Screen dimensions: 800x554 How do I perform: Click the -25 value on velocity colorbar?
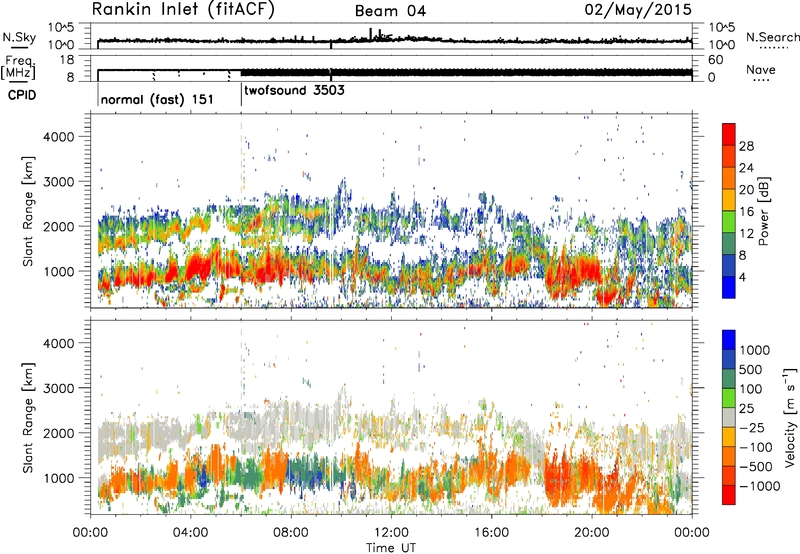click(752, 427)
